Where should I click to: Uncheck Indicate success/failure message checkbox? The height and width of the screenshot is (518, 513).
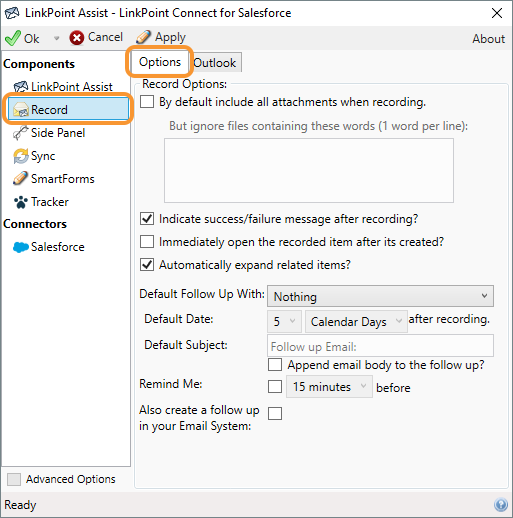click(147, 219)
